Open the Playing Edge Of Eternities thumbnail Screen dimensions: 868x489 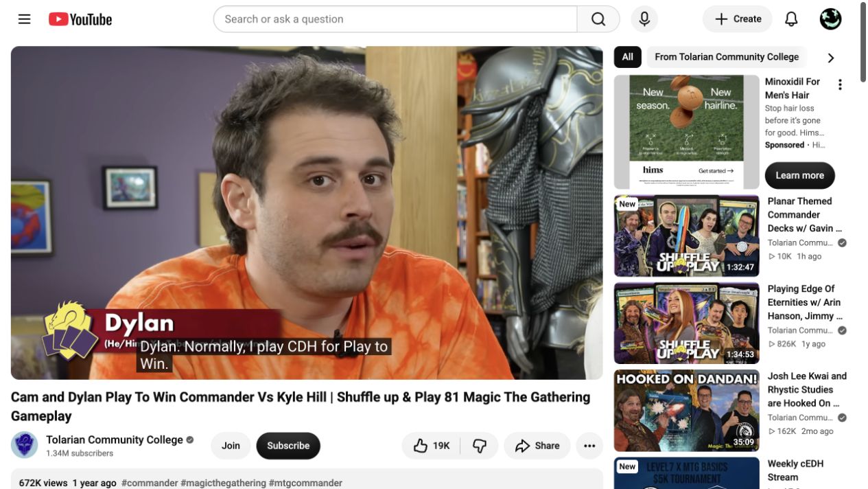pos(686,323)
